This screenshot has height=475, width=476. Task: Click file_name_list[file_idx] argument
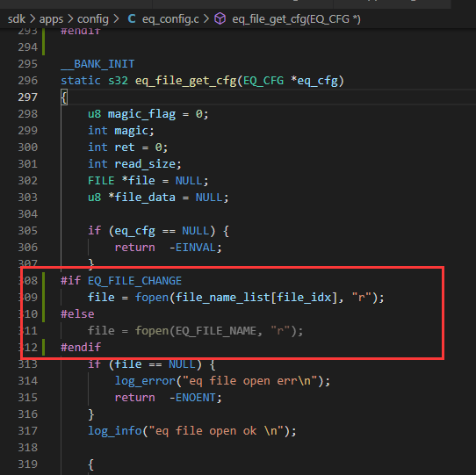tap(256, 298)
